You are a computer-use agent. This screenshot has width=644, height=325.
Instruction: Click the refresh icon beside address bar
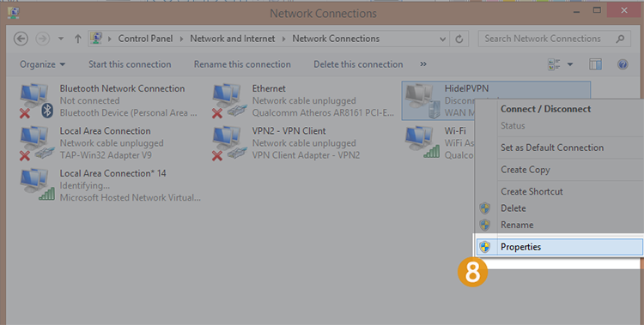tap(459, 39)
